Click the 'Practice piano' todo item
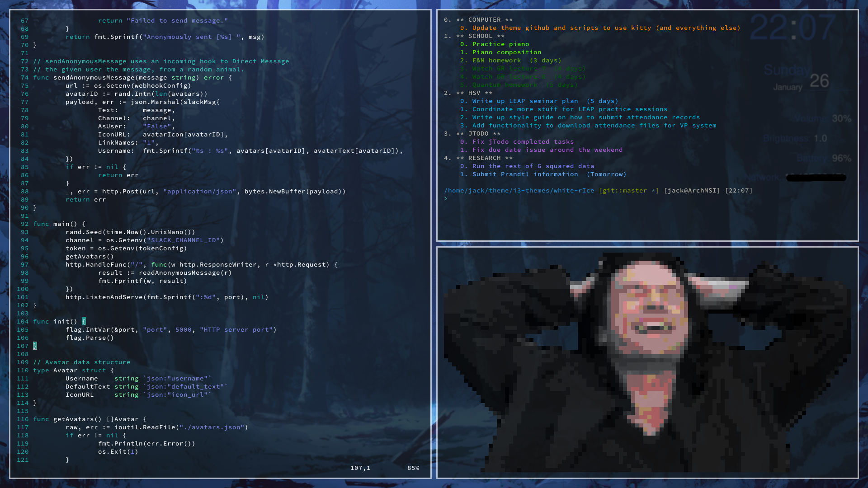 pos(500,44)
